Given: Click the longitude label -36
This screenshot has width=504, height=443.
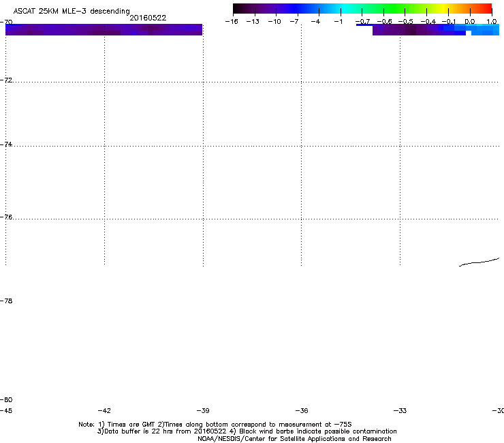Looking at the screenshot, I should 302,410.
